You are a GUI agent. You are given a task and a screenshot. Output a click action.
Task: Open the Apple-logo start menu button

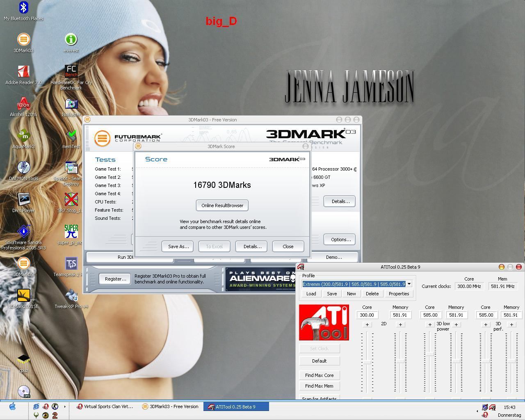tap(12, 406)
